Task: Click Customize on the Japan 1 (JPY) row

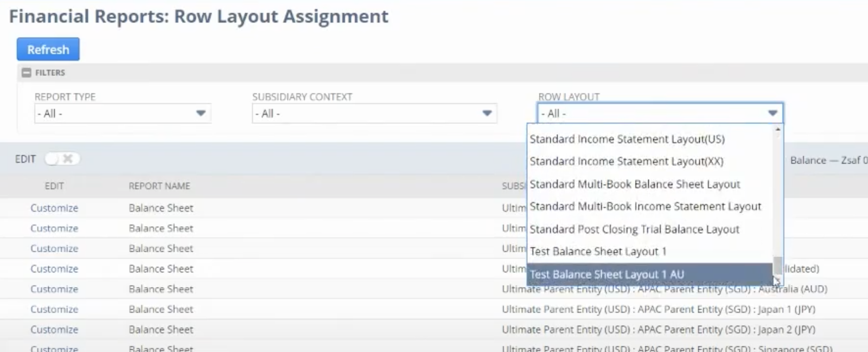Action: pos(54,309)
